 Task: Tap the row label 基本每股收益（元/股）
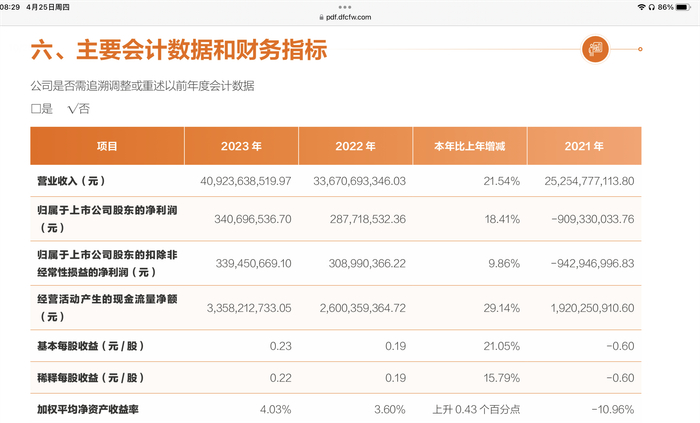(x=91, y=346)
